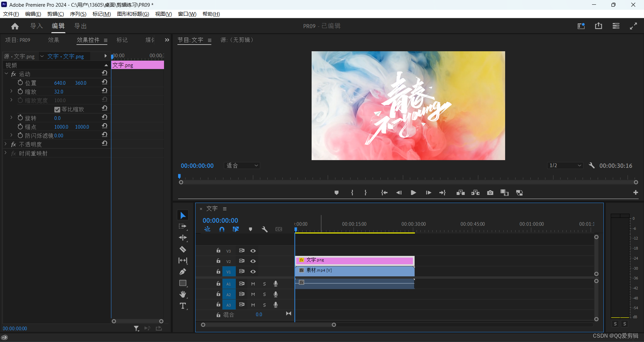Screen dimensions: 644x342
Task: Toggle animation stopwatch for 缩放
Action: point(20,91)
